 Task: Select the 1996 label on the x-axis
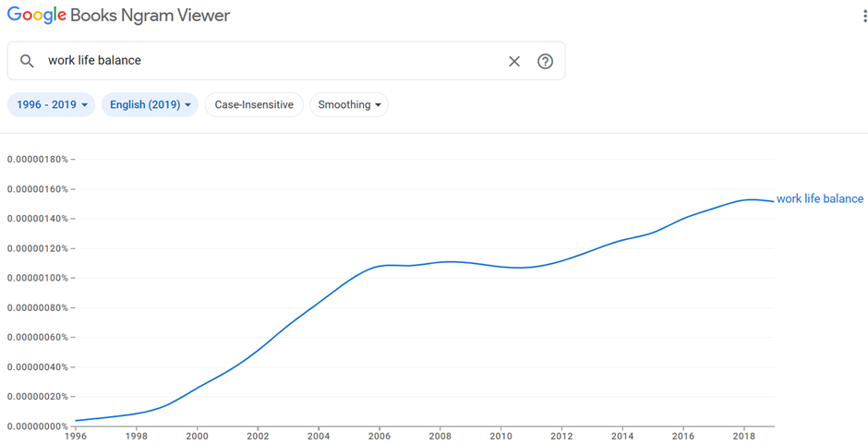(x=76, y=436)
